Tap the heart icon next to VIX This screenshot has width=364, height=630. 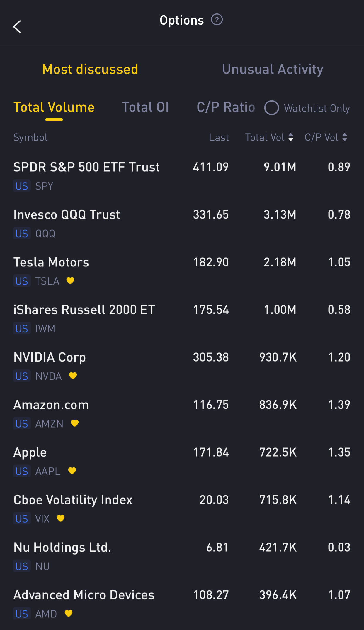click(61, 518)
